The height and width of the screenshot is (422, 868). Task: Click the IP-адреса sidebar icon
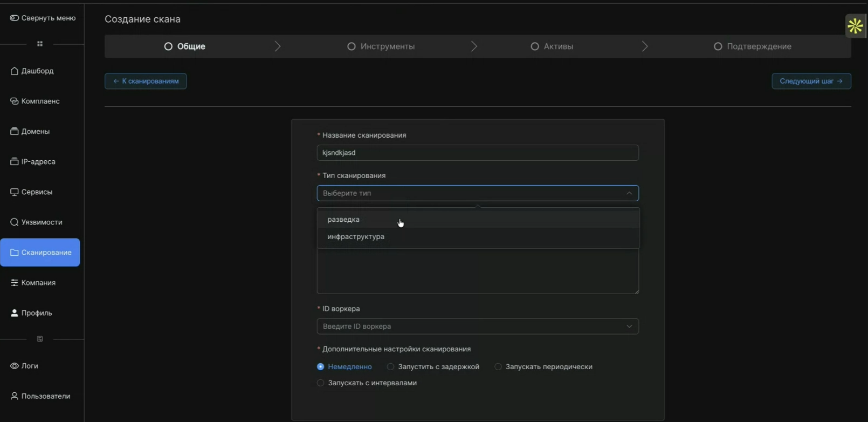[15, 162]
